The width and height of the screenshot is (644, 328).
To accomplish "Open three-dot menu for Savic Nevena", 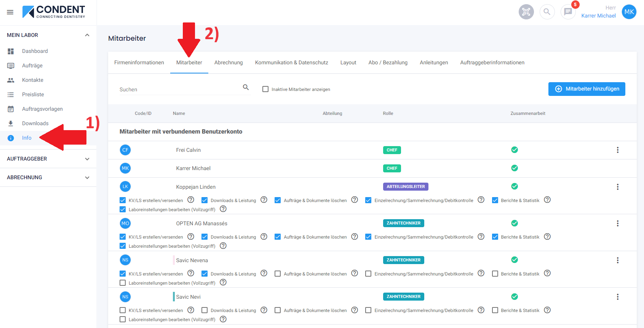I will coord(617,260).
